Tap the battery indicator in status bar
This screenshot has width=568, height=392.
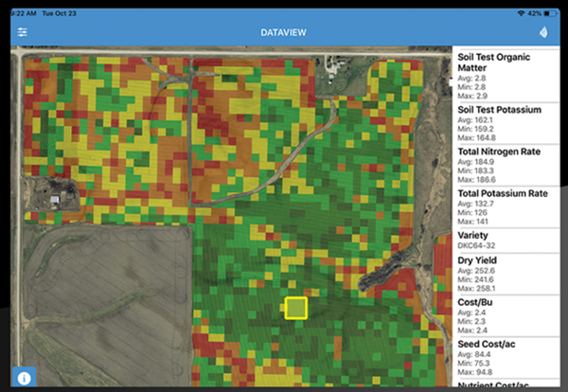tap(549, 12)
